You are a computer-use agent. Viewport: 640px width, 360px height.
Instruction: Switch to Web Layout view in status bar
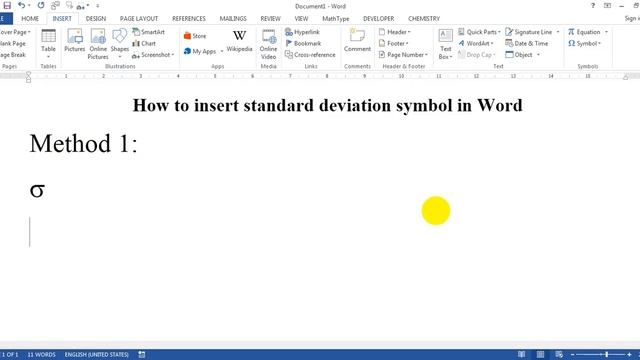(x=559, y=354)
